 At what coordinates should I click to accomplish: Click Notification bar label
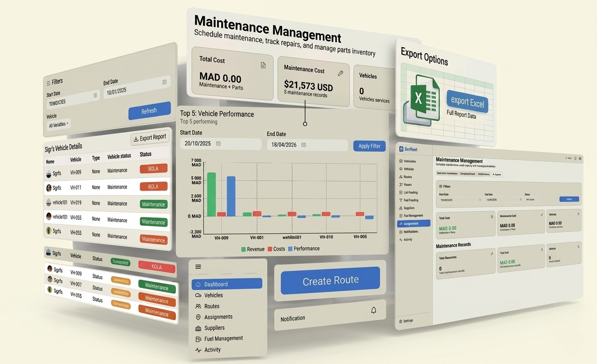point(293,318)
